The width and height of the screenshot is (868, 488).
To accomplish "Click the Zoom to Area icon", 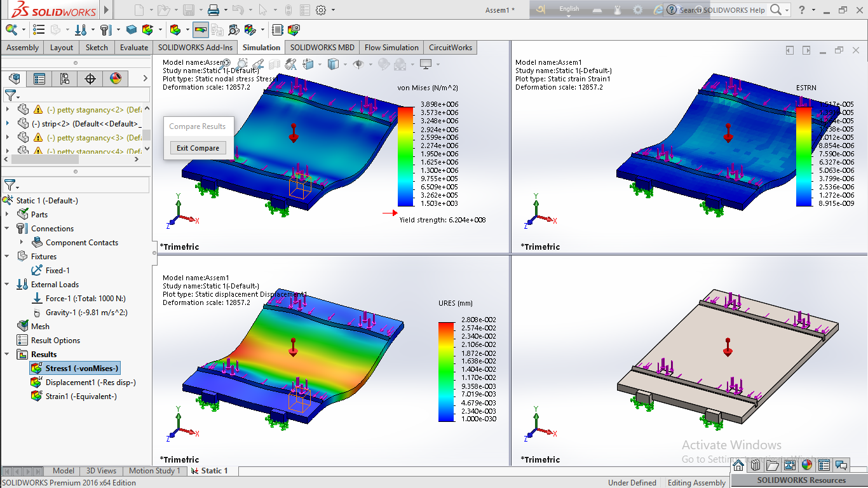I will point(241,64).
